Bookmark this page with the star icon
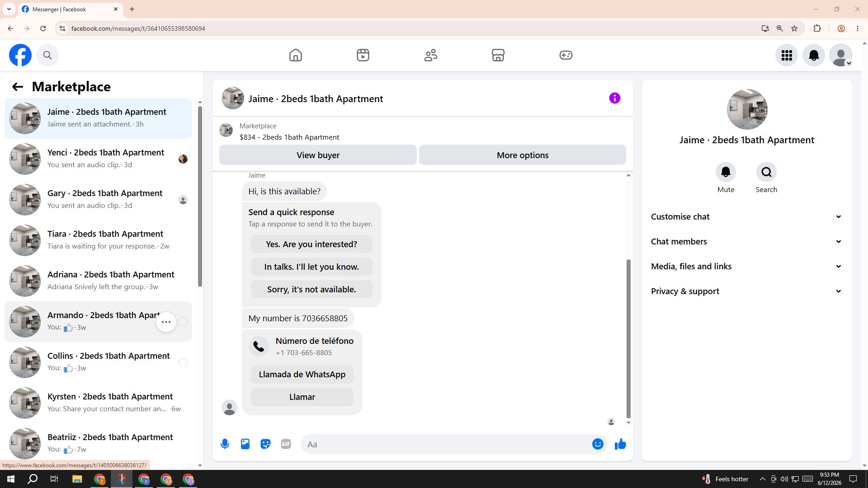Image resolution: width=868 pixels, height=488 pixels. (794, 28)
